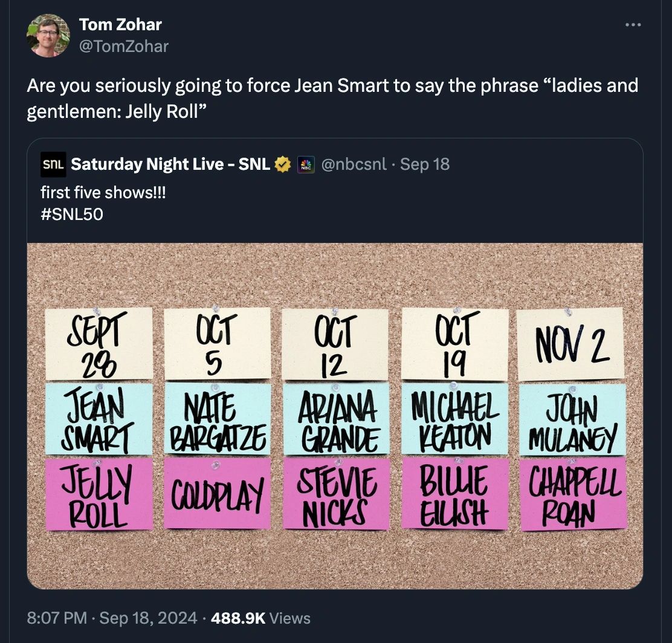Viewport: 672px width, 643px height.
Task: Open the three-dot more options menu
Action: (x=633, y=25)
